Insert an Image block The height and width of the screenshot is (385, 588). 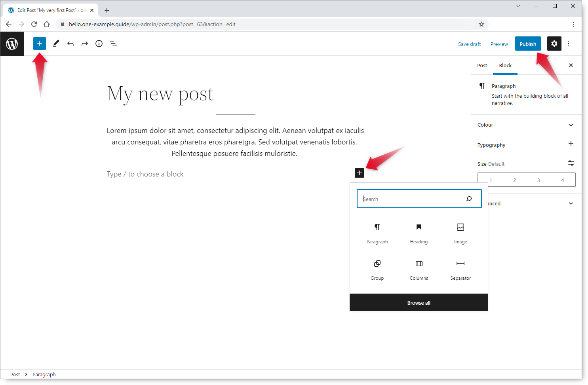coord(460,233)
